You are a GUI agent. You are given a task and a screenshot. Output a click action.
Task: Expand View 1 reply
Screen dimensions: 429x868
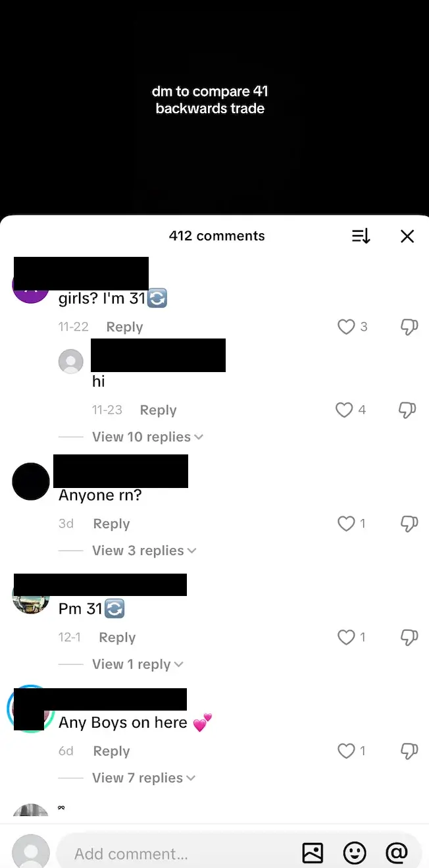point(138,665)
